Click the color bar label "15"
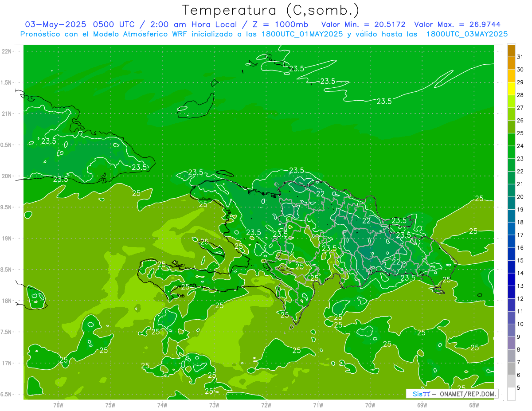This screenshot has height=411, width=532. click(x=520, y=261)
